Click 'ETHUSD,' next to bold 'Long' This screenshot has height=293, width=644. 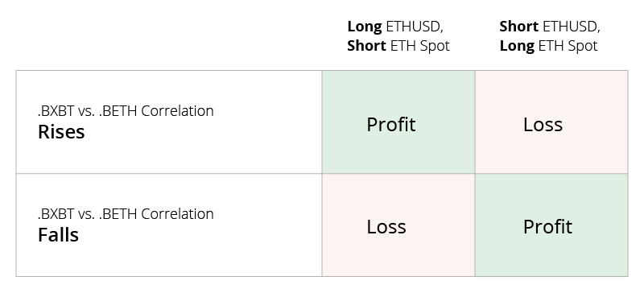coord(415,27)
